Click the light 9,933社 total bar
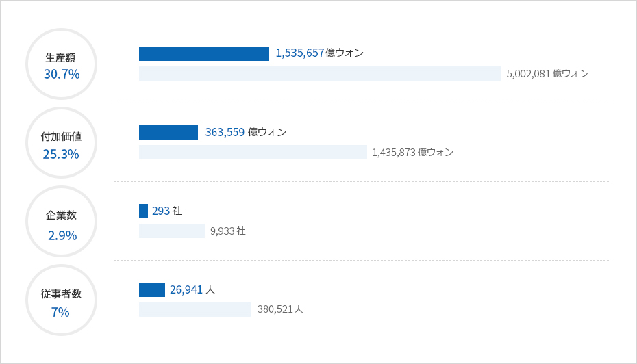The image size is (637, 364). coord(172,231)
